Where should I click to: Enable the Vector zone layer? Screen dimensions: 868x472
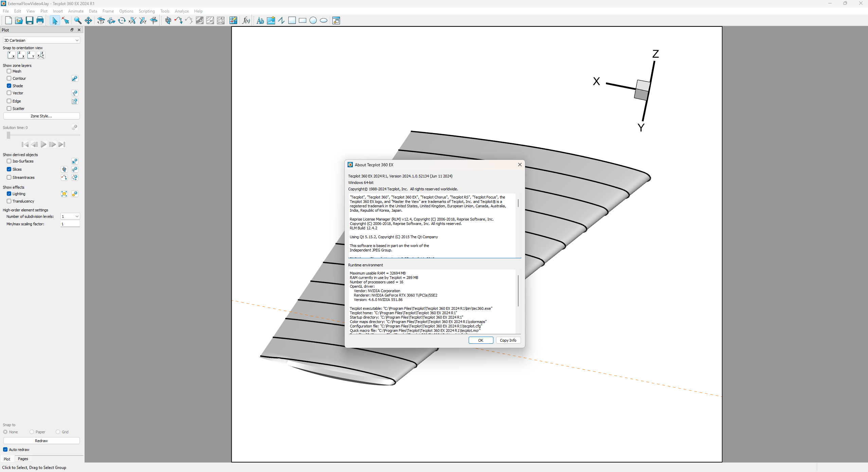coord(9,93)
